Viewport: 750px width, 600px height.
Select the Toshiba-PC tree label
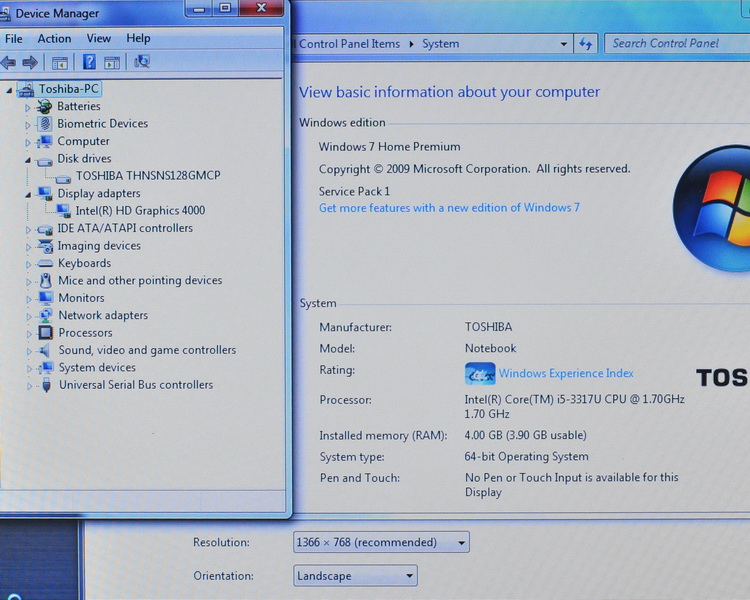coord(68,89)
